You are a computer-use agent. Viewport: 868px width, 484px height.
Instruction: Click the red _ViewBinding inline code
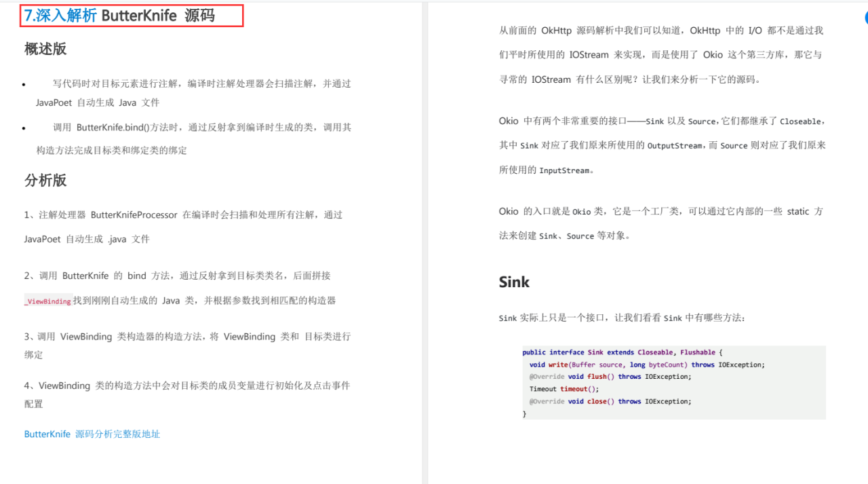point(47,301)
